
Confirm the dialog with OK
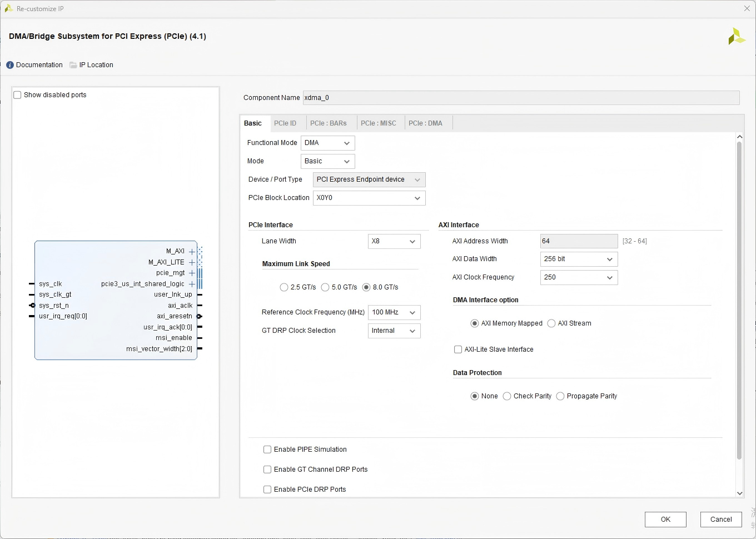(x=665, y=520)
